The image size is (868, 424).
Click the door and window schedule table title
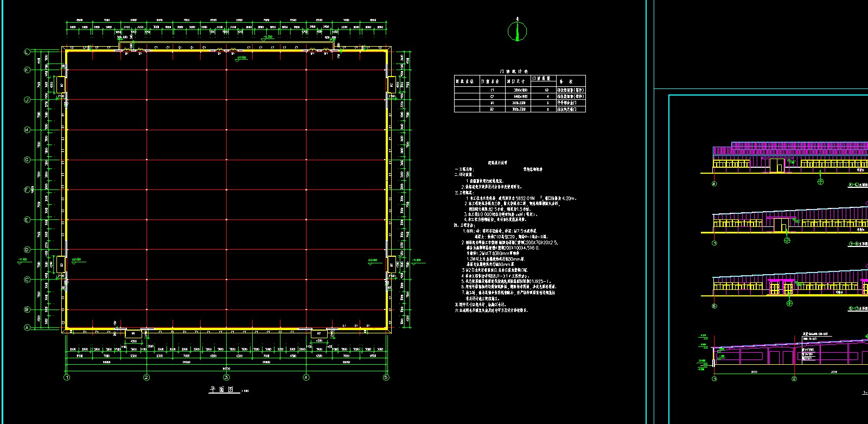[514, 71]
